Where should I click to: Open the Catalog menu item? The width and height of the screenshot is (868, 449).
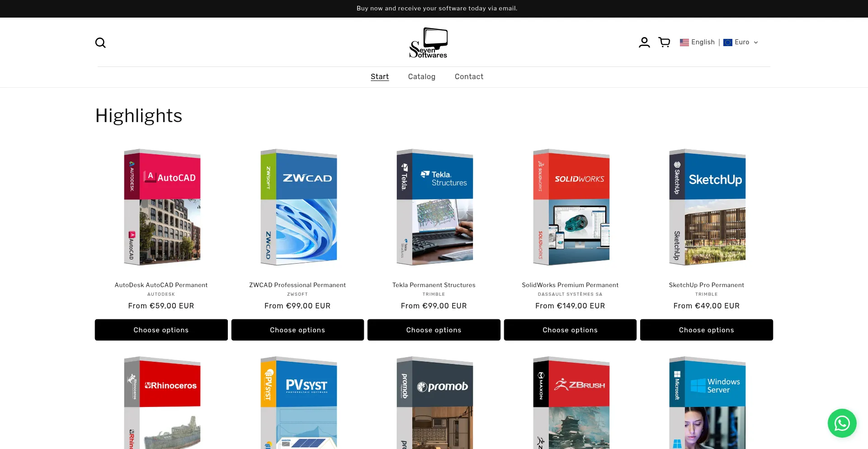point(422,77)
